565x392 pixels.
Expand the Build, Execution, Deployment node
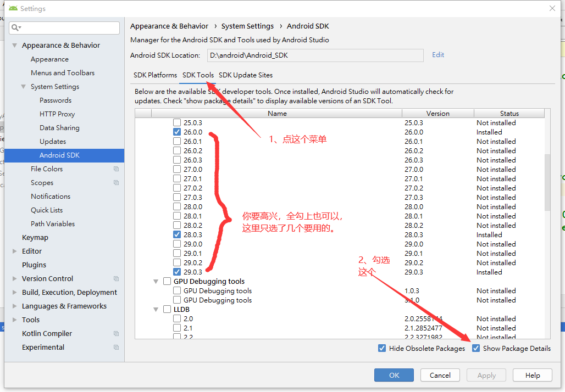pyautogui.click(x=14, y=292)
